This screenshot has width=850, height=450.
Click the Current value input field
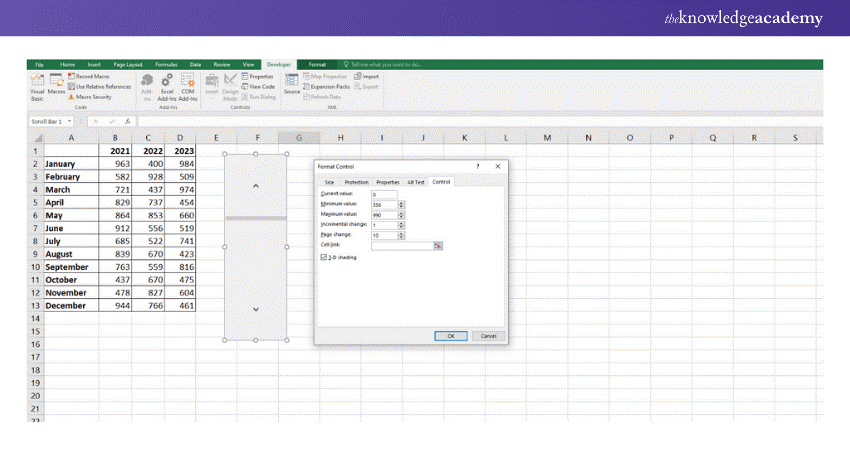[383, 193]
